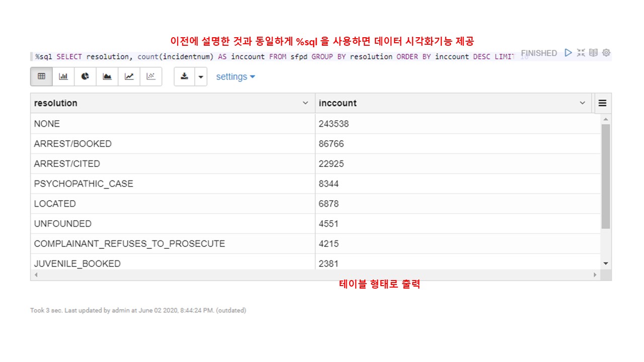Run the paragraph with play icon

point(569,52)
